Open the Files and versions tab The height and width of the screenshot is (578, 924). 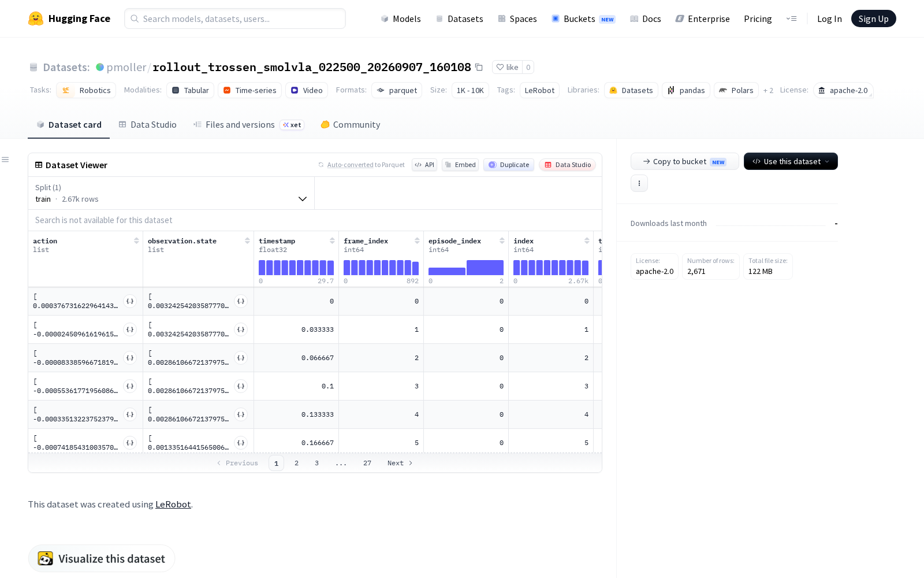(248, 125)
